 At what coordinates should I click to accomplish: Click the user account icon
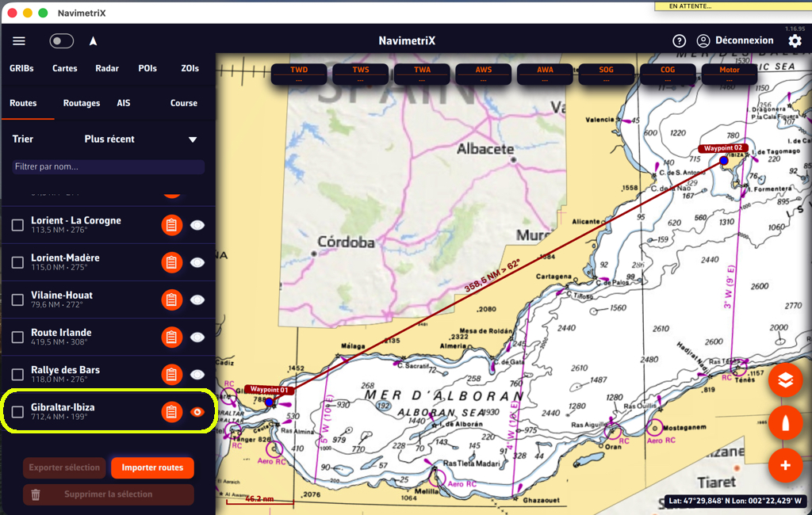pos(703,41)
